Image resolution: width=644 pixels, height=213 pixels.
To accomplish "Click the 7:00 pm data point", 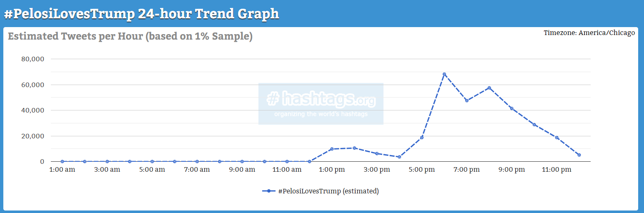I will pos(467,100).
